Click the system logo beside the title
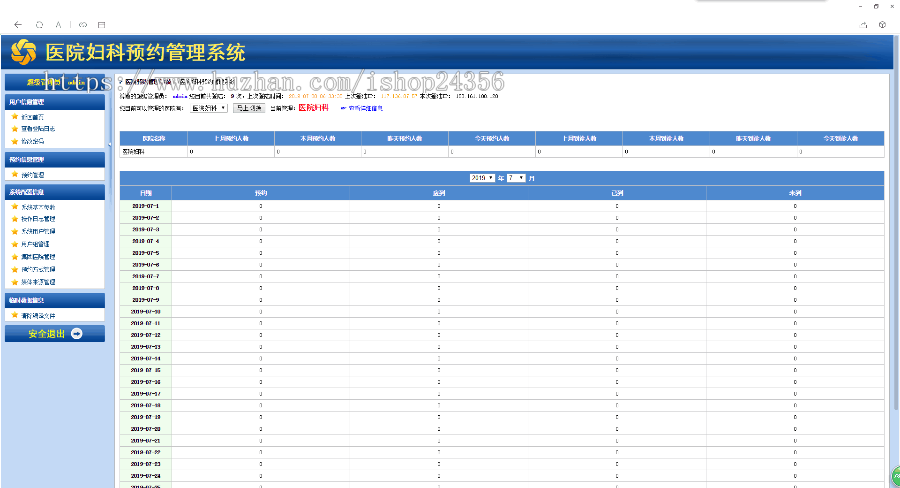 point(24,52)
